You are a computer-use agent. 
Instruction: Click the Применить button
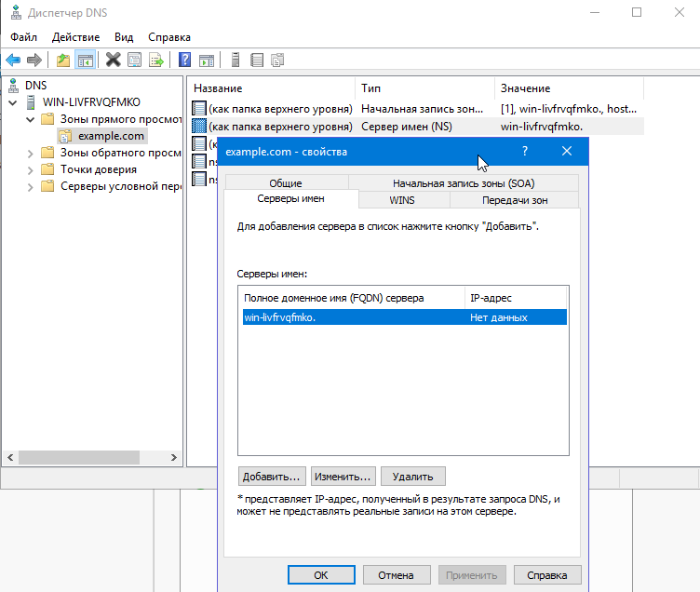pos(472,575)
